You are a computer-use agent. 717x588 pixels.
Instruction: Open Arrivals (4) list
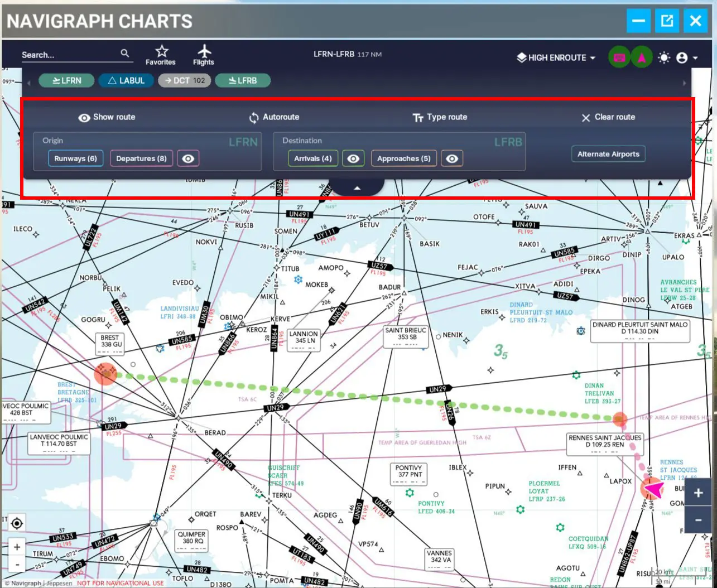click(312, 158)
